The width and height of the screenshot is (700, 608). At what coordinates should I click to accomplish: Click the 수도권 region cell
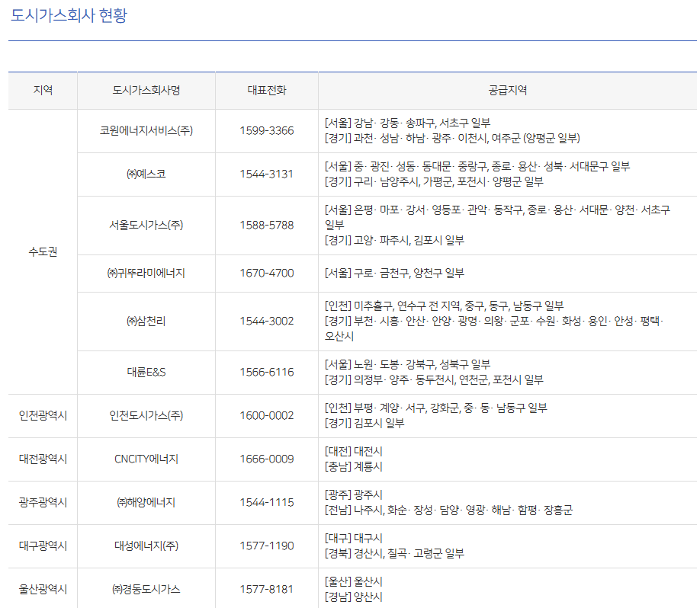coord(43,251)
